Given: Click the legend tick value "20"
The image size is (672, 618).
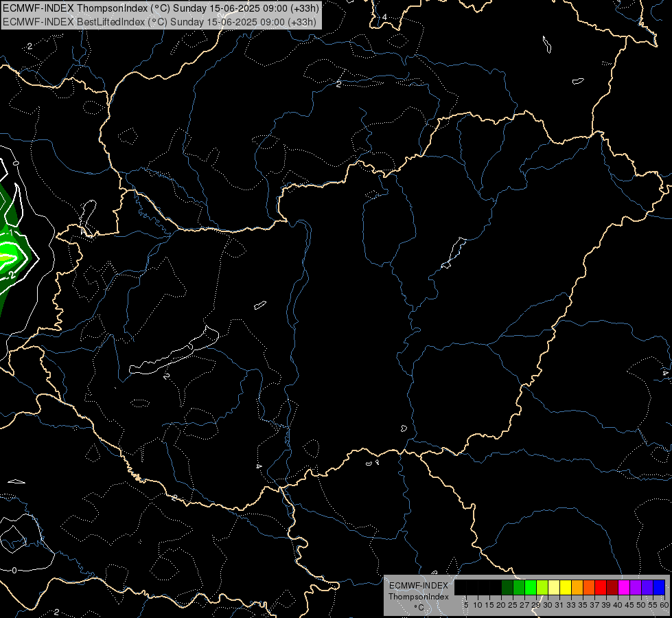Looking at the screenshot, I should [502, 605].
